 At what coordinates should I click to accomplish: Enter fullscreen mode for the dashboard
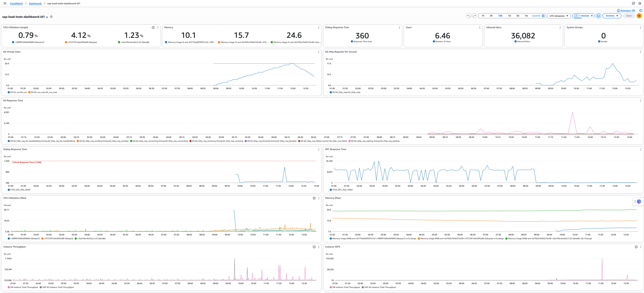[598, 16]
